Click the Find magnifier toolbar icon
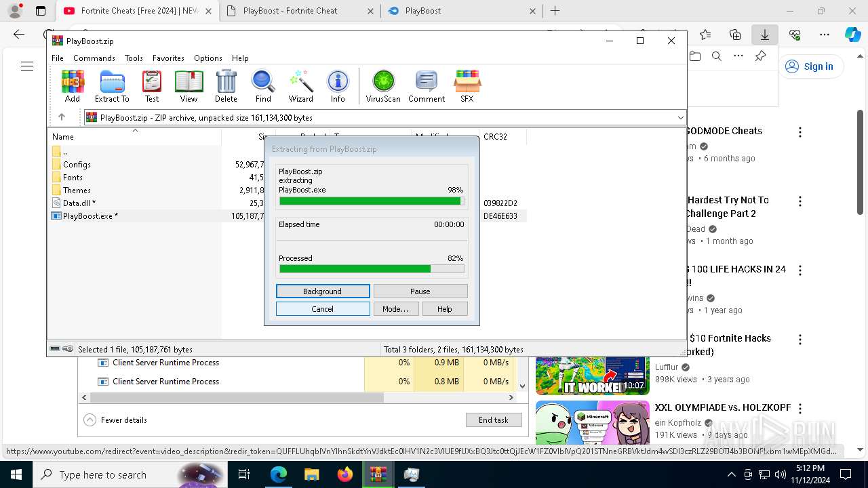Image resolution: width=868 pixels, height=488 pixels. tap(263, 86)
